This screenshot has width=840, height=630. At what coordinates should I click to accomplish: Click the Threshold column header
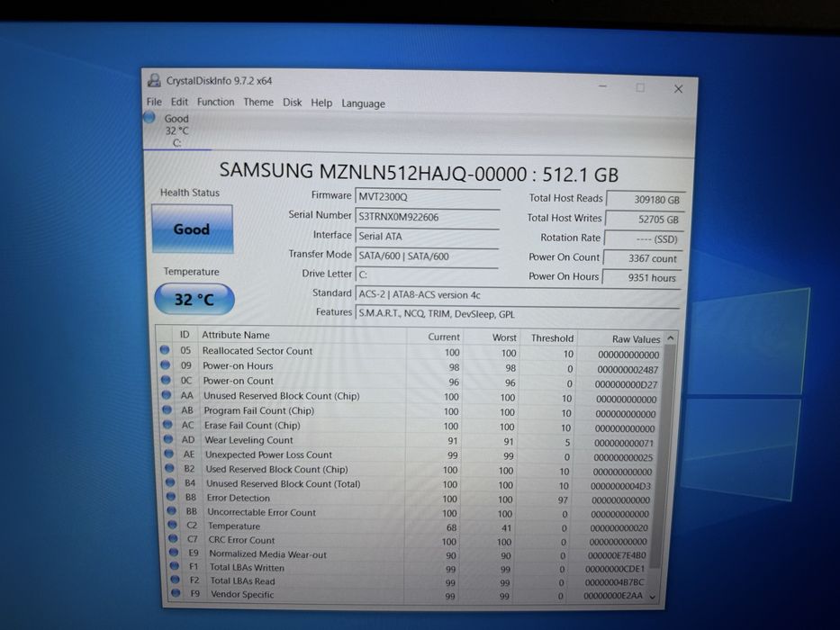coord(549,338)
